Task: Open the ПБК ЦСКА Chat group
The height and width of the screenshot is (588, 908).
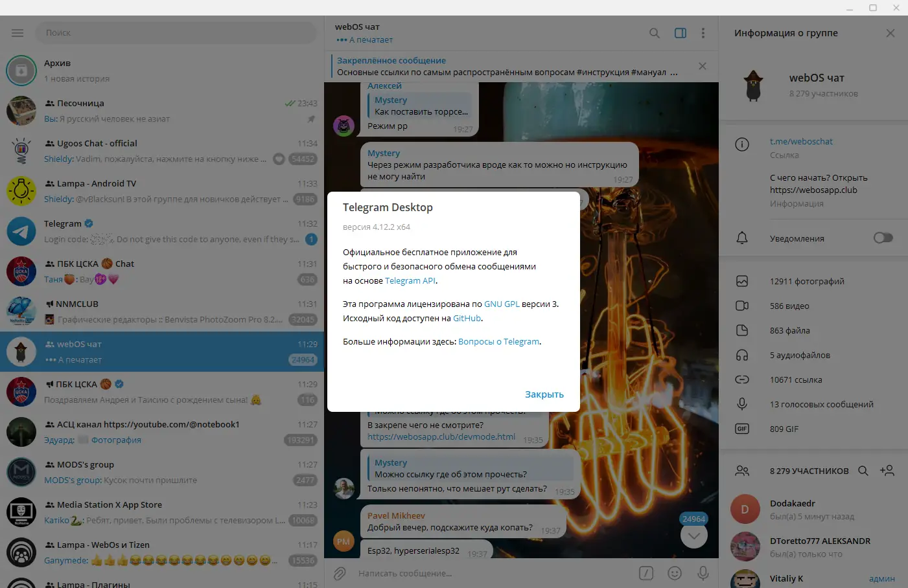Action: point(162,271)
